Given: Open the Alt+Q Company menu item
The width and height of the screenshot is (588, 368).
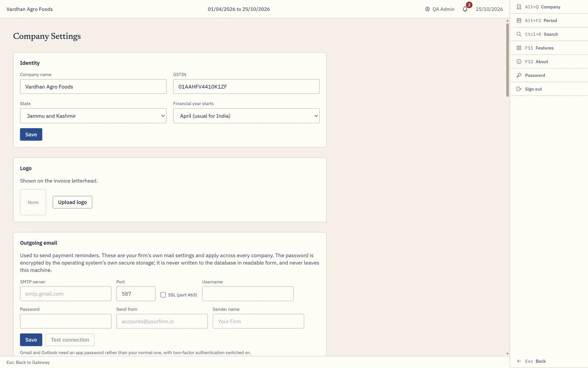Looking at the screenshot, I should [549, 7].
